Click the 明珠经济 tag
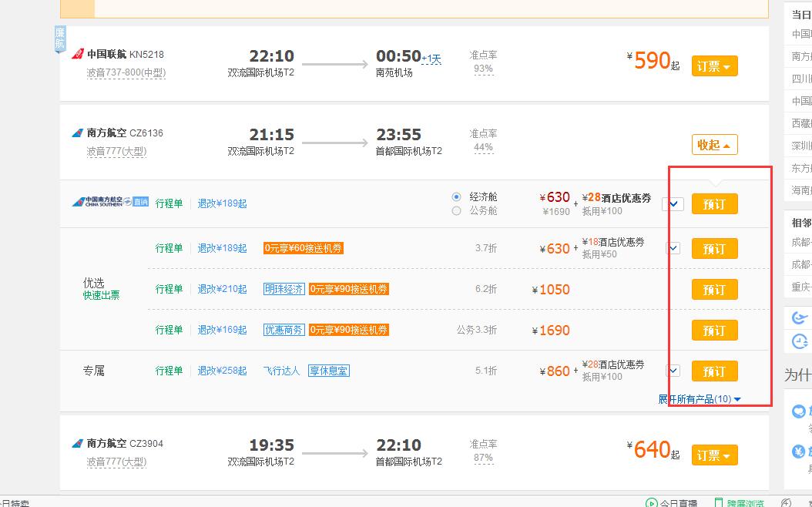The image size is (812, 507). pyautogui.click(x=284, y=289)
